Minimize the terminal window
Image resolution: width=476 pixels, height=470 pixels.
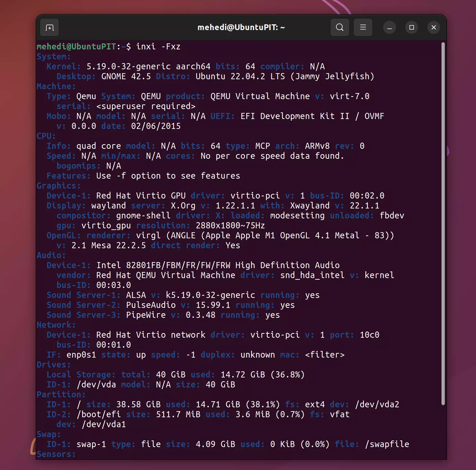pos(390,27)
